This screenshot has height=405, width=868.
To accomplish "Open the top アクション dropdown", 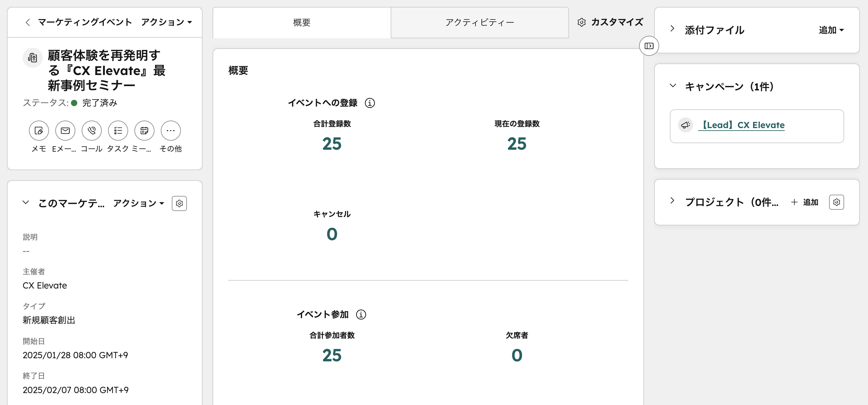I will pos(167,22).
